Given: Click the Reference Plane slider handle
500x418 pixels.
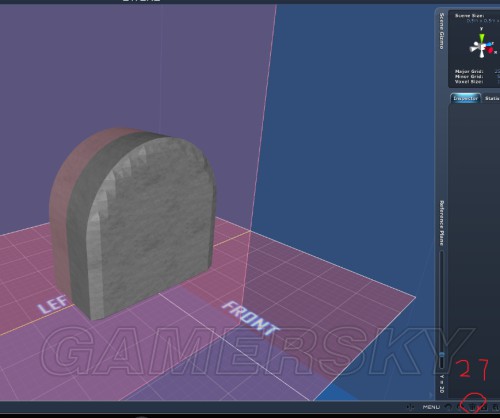Looking at the screenshot, I should coord(442,354).
